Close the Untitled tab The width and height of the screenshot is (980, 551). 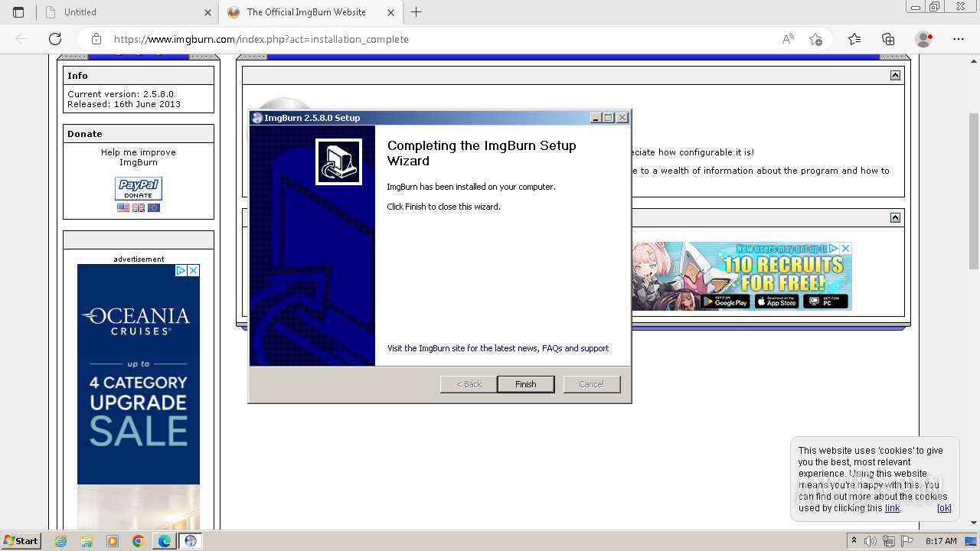(x=207, y=12)
